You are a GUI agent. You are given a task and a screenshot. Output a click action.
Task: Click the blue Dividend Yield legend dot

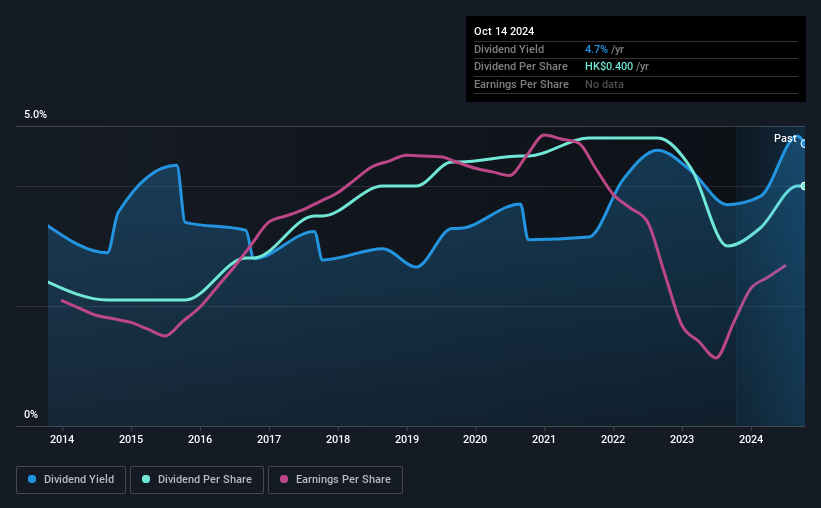coord(32,479)
